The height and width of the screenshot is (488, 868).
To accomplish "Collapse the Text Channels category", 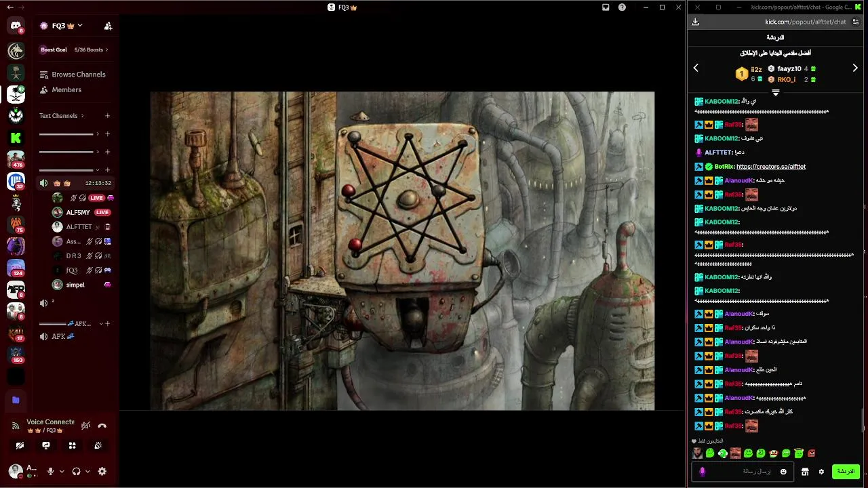I will click(62, 116).
